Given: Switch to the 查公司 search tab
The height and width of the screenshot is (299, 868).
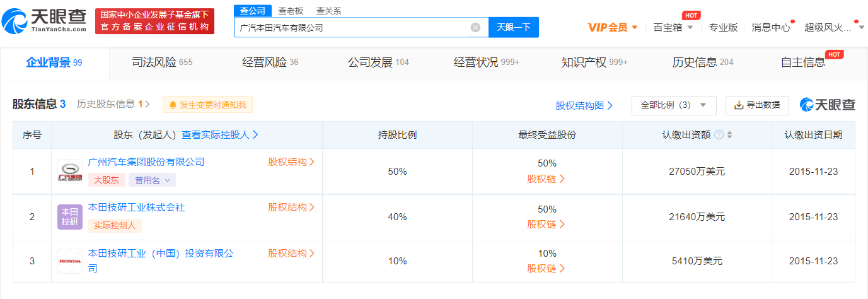Looking at the screenshot, I should [253, 11].
